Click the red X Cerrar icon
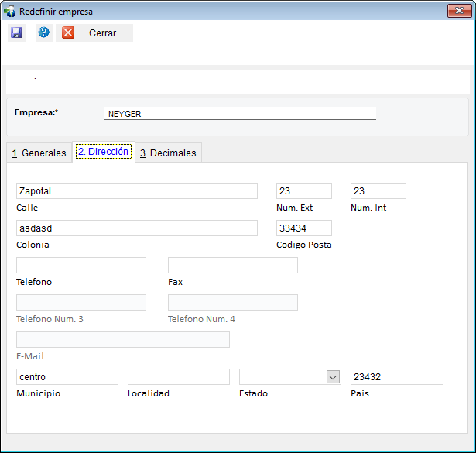Screen dimensions: 476x453 click(x=68, y=33)
